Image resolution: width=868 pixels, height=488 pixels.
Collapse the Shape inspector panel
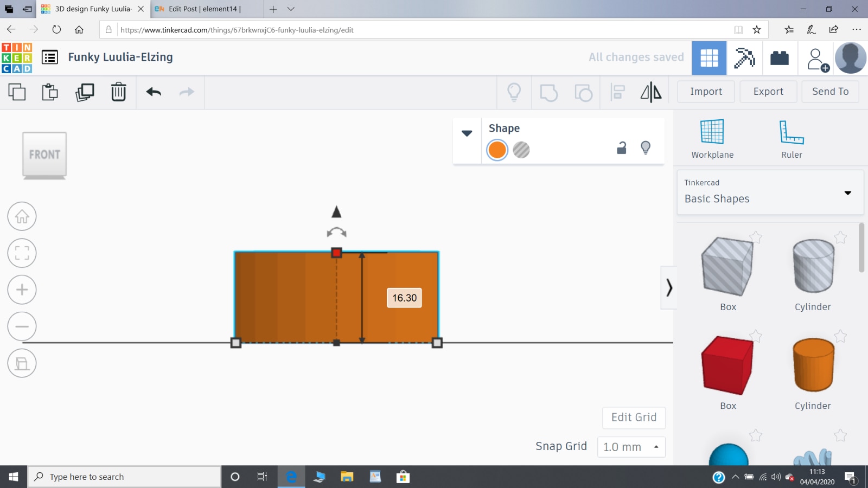pos(467,133)
